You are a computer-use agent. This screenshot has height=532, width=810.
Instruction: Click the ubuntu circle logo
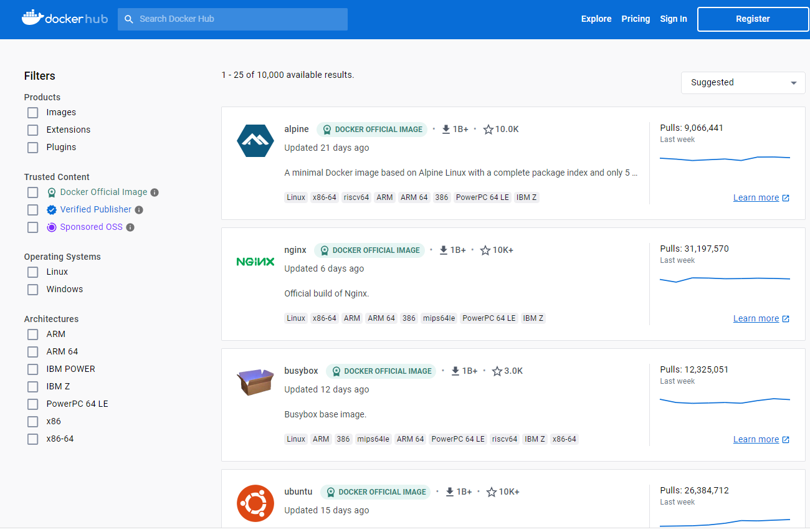[255, 503]
